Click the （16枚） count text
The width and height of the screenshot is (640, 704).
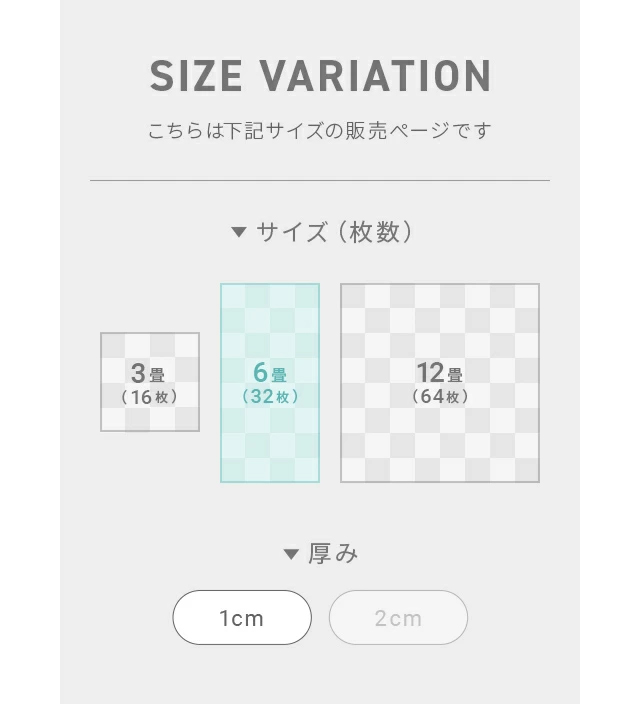coord(150,397)
